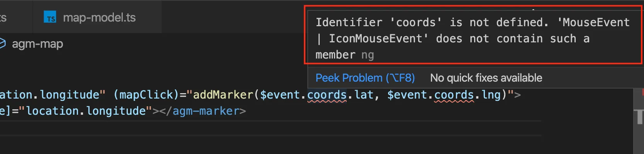Click the (mapClick) event binding
Image resolution: width=644 pixels, height=154 pixels.
pos(146,95)
